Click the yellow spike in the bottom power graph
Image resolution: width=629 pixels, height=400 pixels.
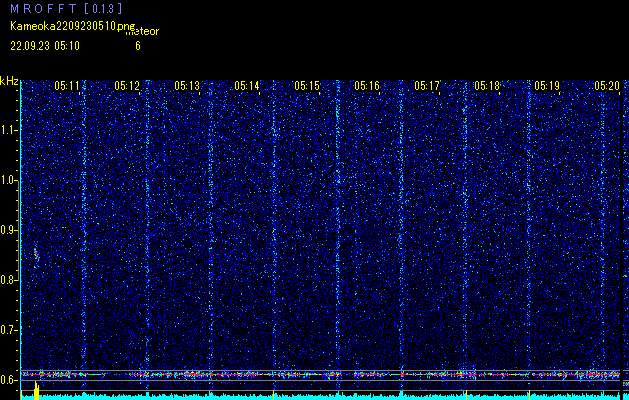coord(37,391)
